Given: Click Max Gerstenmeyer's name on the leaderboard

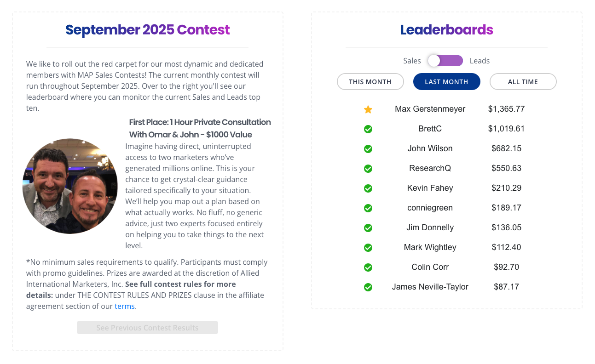Looking at the screenshot, I should click(430, 109).
